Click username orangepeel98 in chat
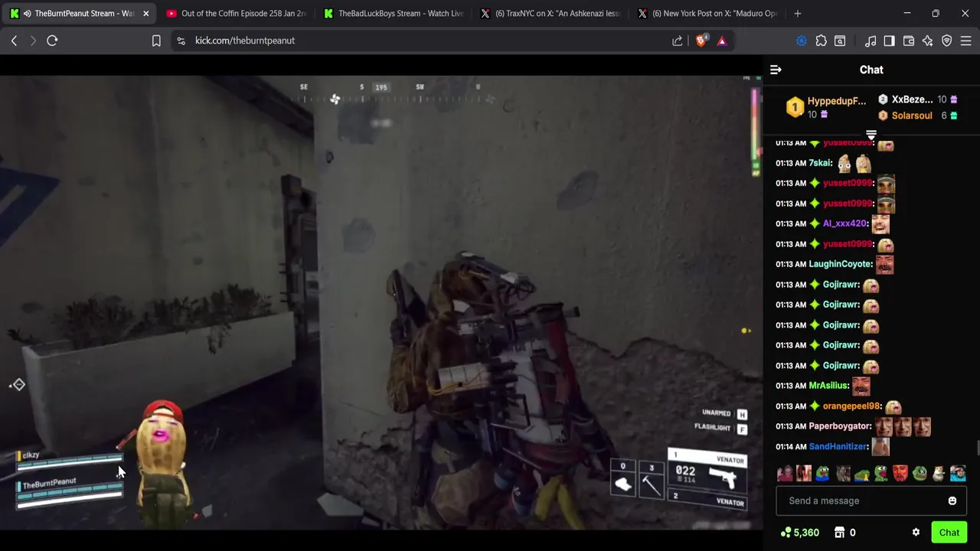980x551 pixels. pyautogui.click(x=851, y=406)
